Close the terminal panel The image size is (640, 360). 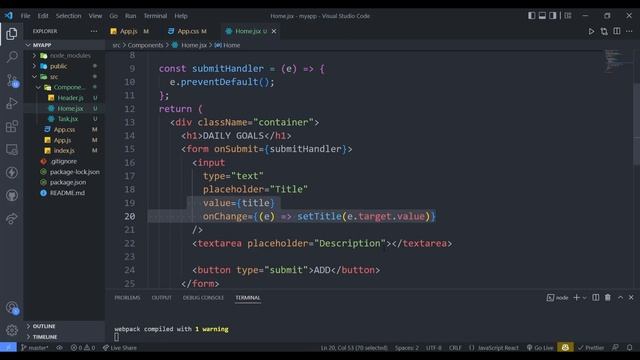coord(631,298)
